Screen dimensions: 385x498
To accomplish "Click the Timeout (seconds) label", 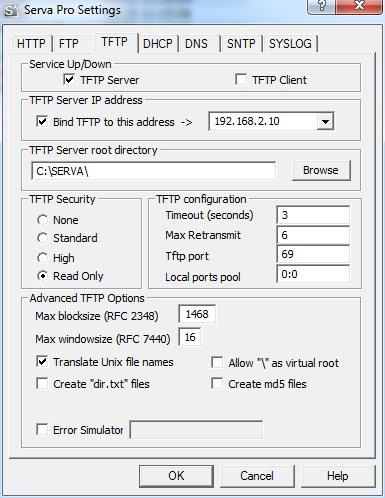I will pos(210,215).
